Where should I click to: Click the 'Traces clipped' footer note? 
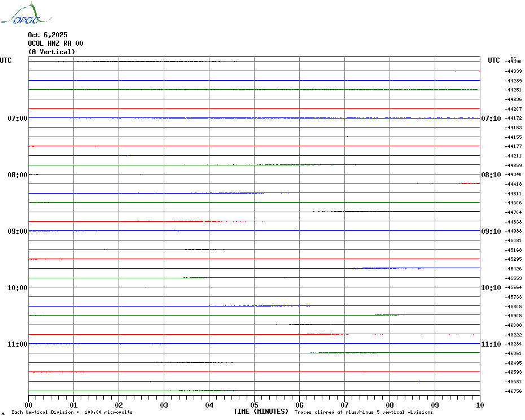point(364,412)
